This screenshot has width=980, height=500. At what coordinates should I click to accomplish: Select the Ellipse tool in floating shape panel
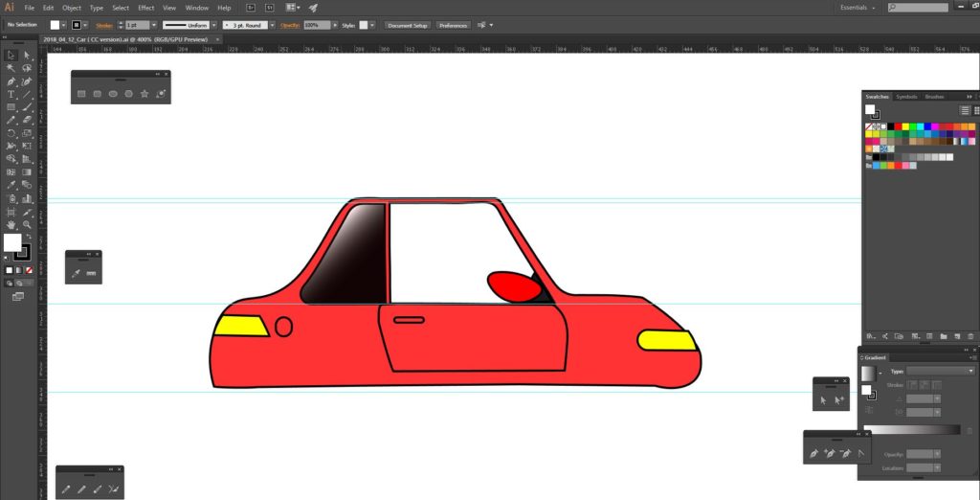pyautogui.click(x=113, y=94)
